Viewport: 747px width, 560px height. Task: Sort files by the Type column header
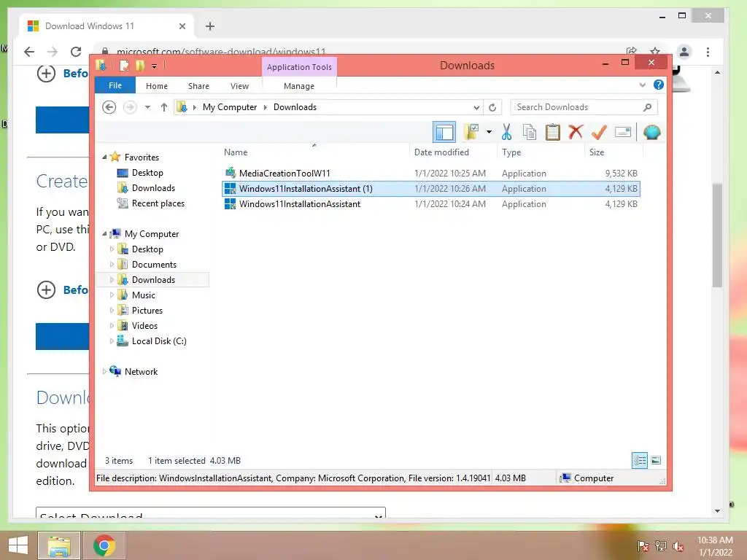coord(541,152)
